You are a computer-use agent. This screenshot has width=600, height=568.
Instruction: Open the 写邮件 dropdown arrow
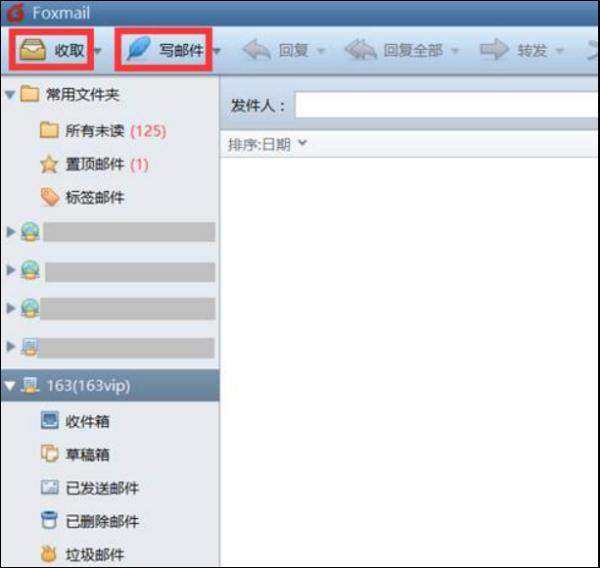click(x=217, y=50)
